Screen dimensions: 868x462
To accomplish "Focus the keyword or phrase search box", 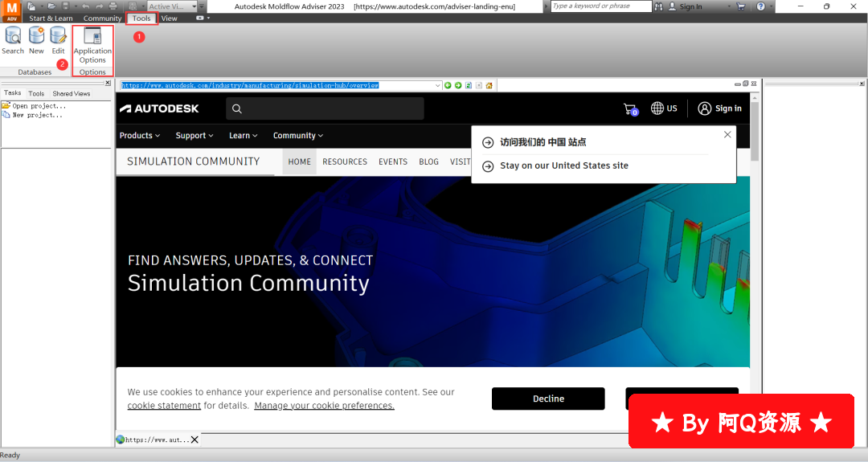I will point(601,6).
